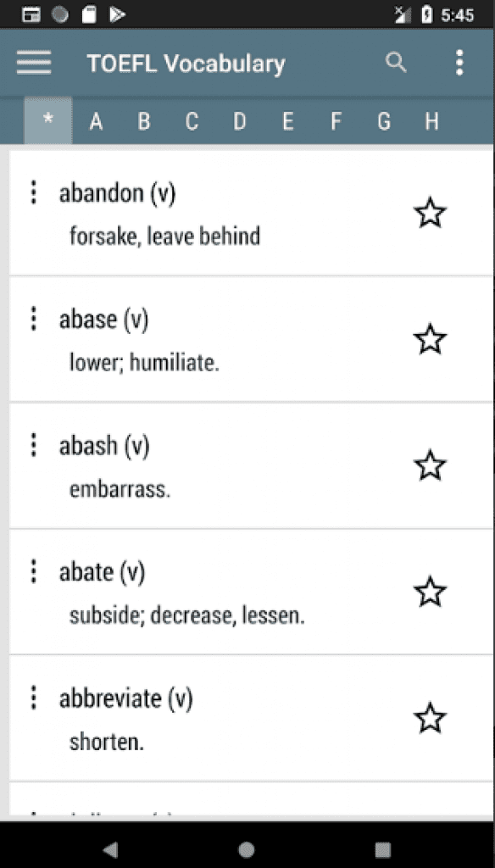Favorite the word abate
This screenshot has height=868, width=495.
coord(430,592)
